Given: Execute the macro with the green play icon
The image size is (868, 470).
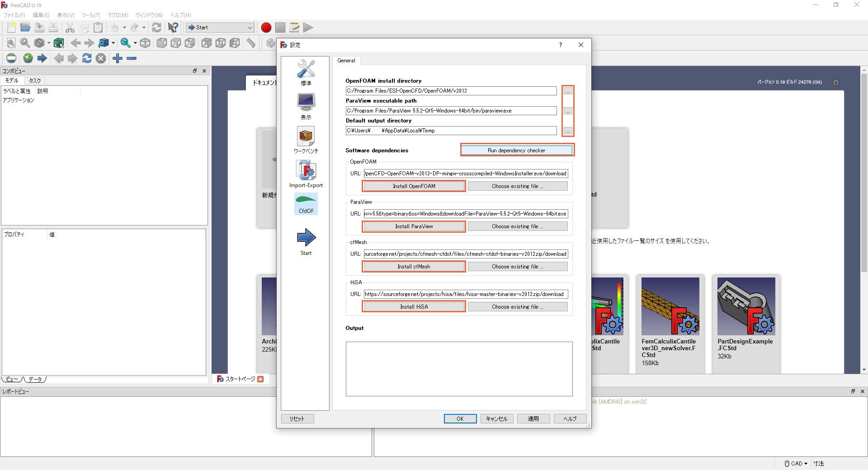Looking at the screenshot, I should [308, 28].
